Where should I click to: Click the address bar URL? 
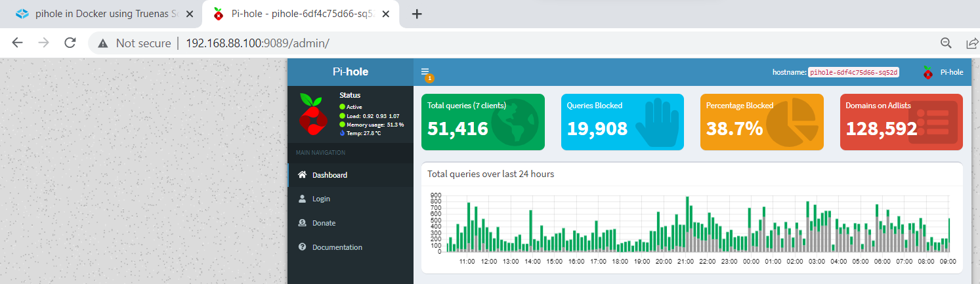(257, 43)
